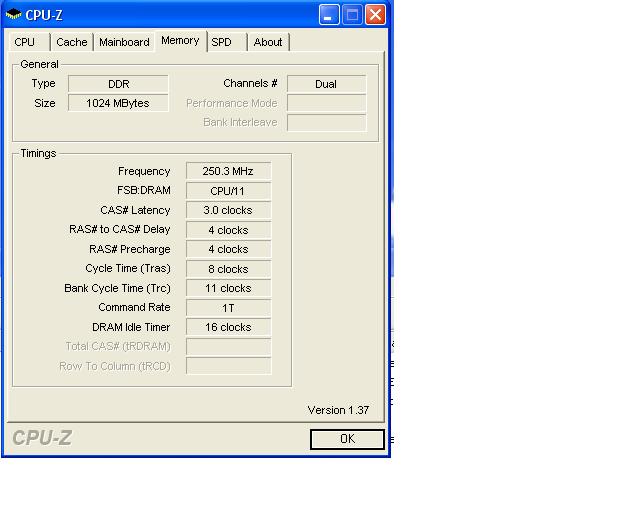Click the Frequency value 250.3 MHz
The width and height of the screenshot is (640, 512).
[229, 171]
